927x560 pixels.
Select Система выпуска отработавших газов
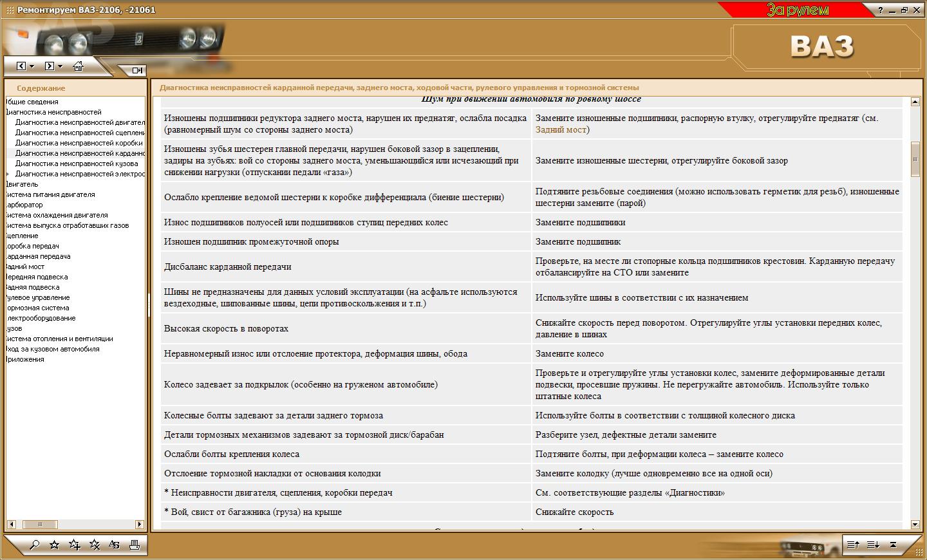coord(67,225)
